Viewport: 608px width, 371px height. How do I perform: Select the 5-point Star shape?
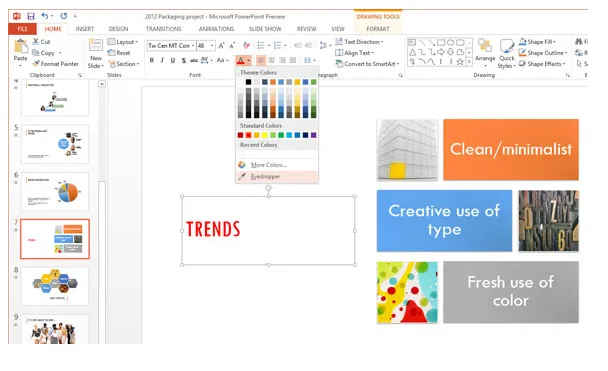click(460, 62)
